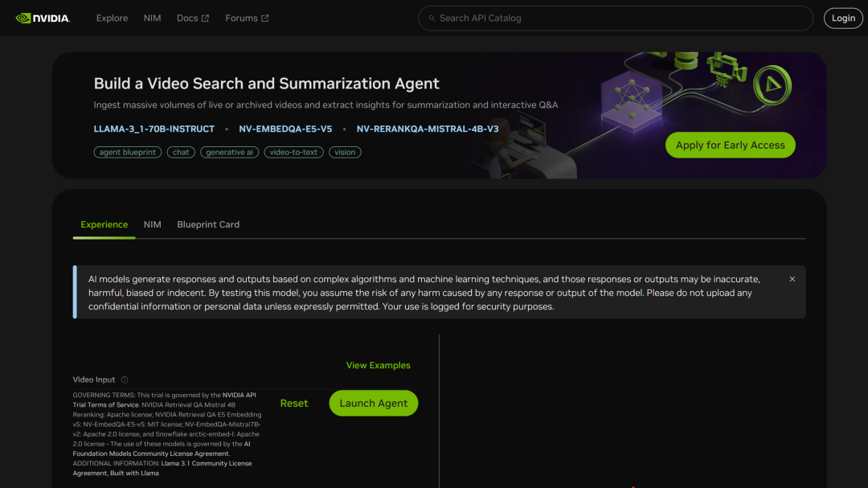The width and height of the screenshot is (868, 488).
Task: Focus the Search API Catalog field
Action: pos(616,18)
